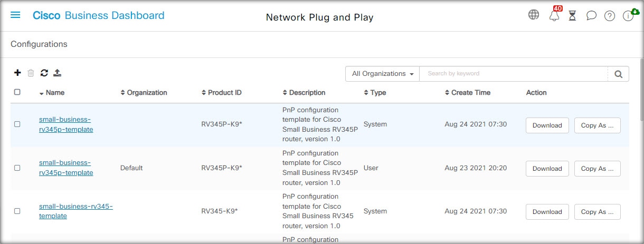Select the Aug 23 2021 20:20 time
The height and width of the screenshot is (244, 644).
coord(476,168)
